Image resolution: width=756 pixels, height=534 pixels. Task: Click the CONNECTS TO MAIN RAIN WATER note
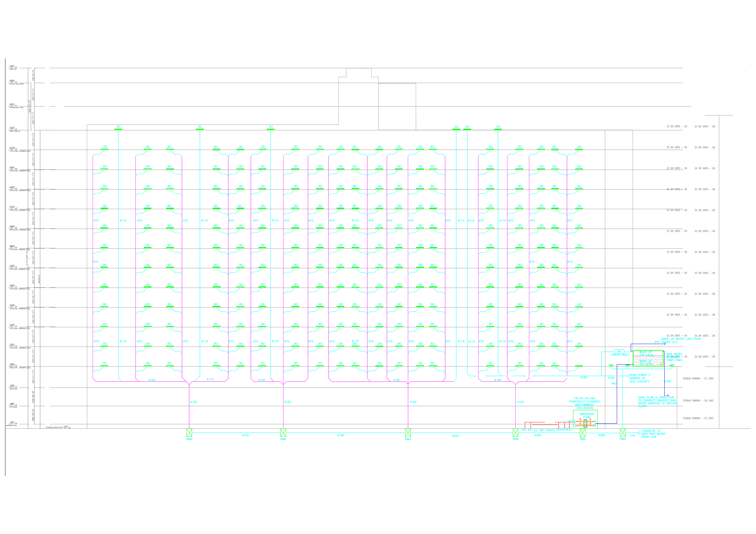pos(653,433)
